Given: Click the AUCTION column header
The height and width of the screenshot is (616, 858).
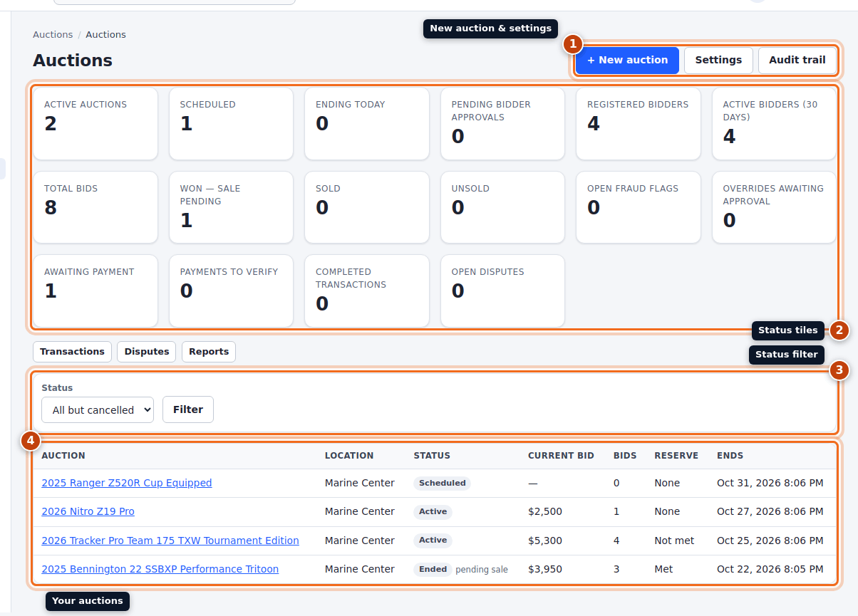Looking at the screenshot, I should point(63,456).
